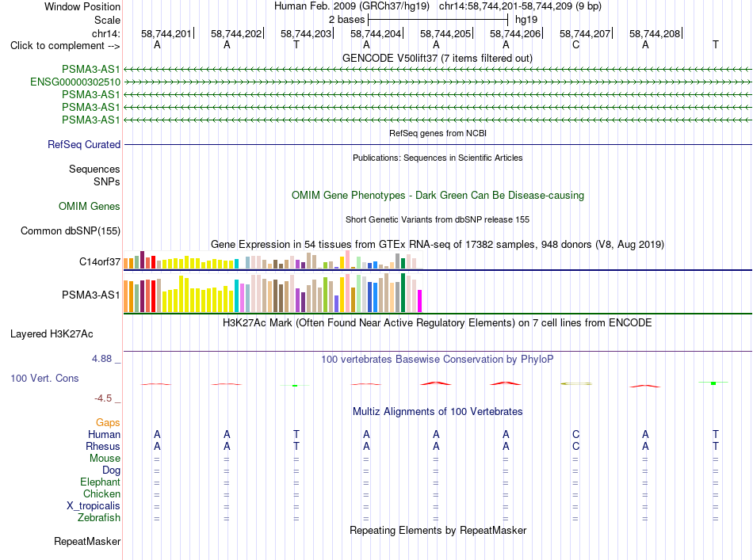Image resolution: width=753 pixels, height=560 pixels.
Task: Click '100 vertebrates Basewise Conservation by PhyloP' title
Action: click(438, 360)
